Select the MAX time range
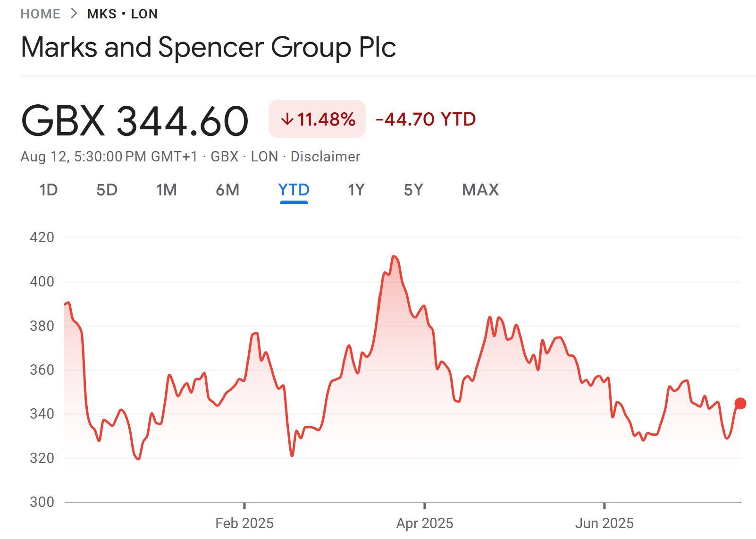 click(x=480, y=190)
